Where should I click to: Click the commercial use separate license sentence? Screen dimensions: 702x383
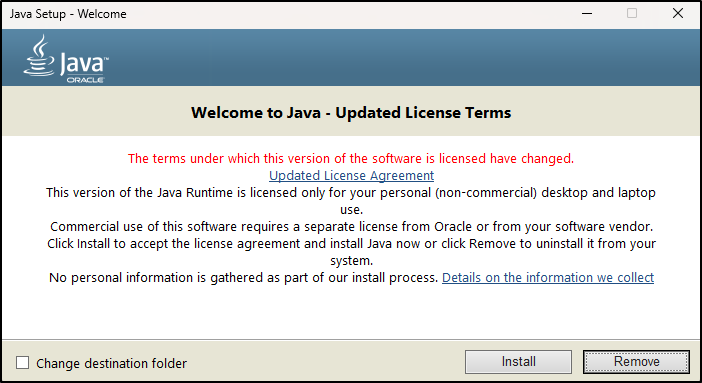[351, 227]
